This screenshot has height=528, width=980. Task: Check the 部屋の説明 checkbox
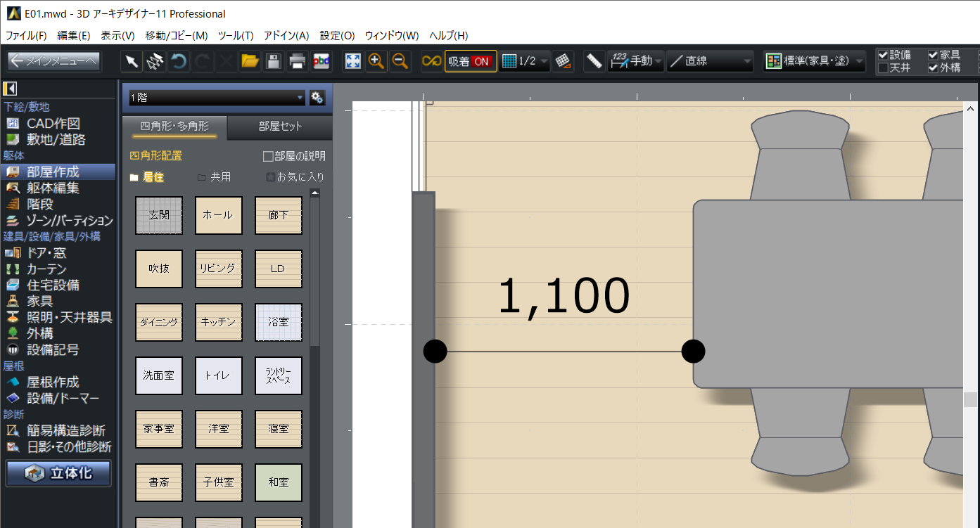pyautogui.click(x=268, y=156)
